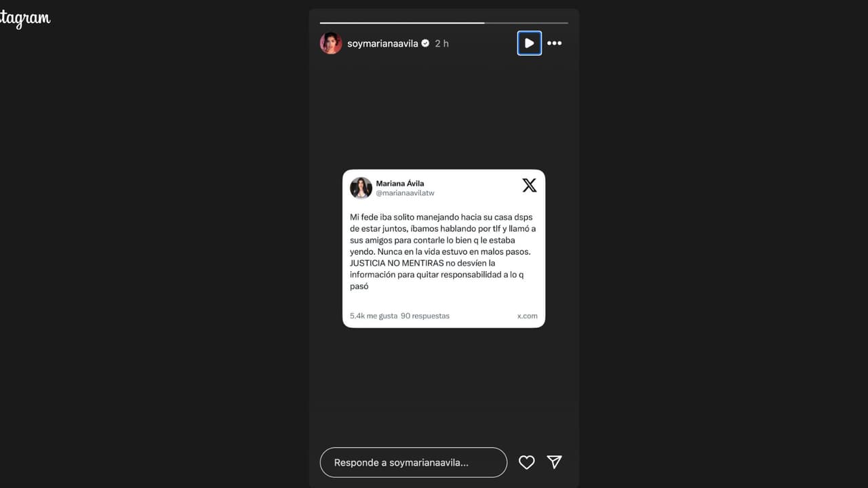Image resolution: width=868 pixels, height=488 pixels.
Task: Click the x.com source label
Action: click(528, 316)
